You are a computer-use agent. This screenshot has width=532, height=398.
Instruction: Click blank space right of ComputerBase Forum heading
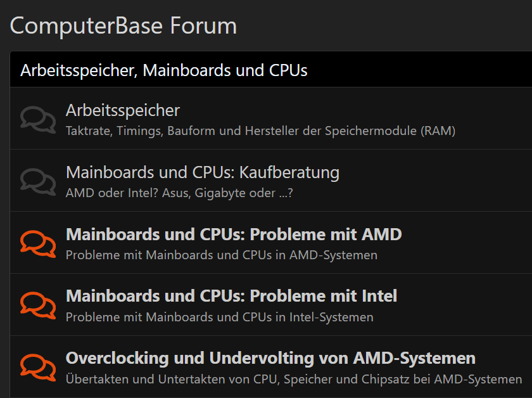[x=380, y=26]
